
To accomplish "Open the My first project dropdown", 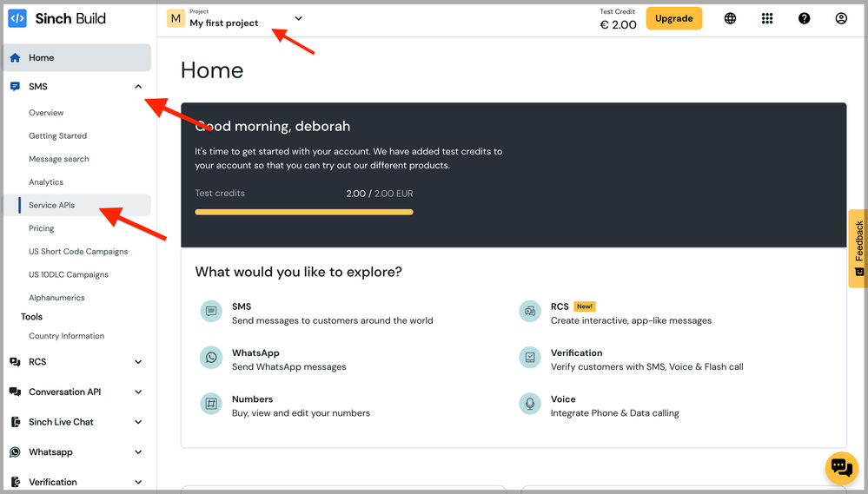I will click(235, 18).
